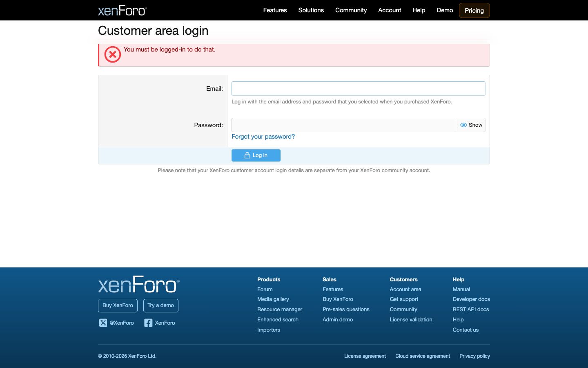This screenshot has height=368, width=588.
Task: Open the Account area link
Action: [x=405, y=289]
